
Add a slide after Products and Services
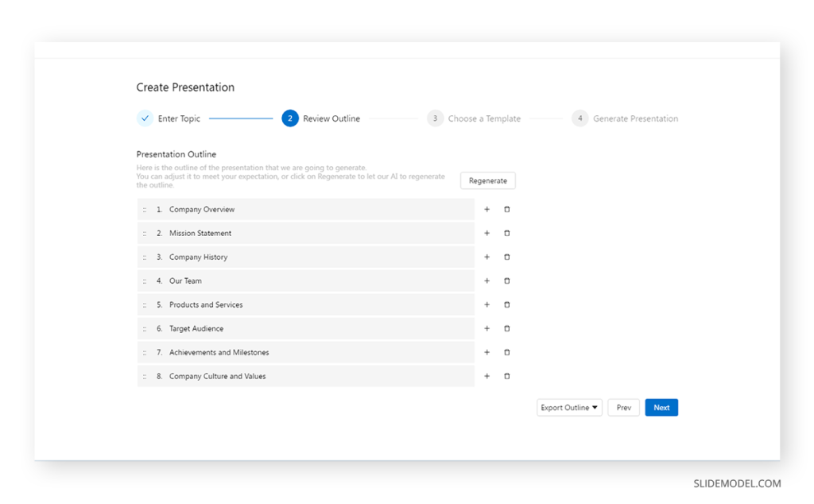click(487, 304)
